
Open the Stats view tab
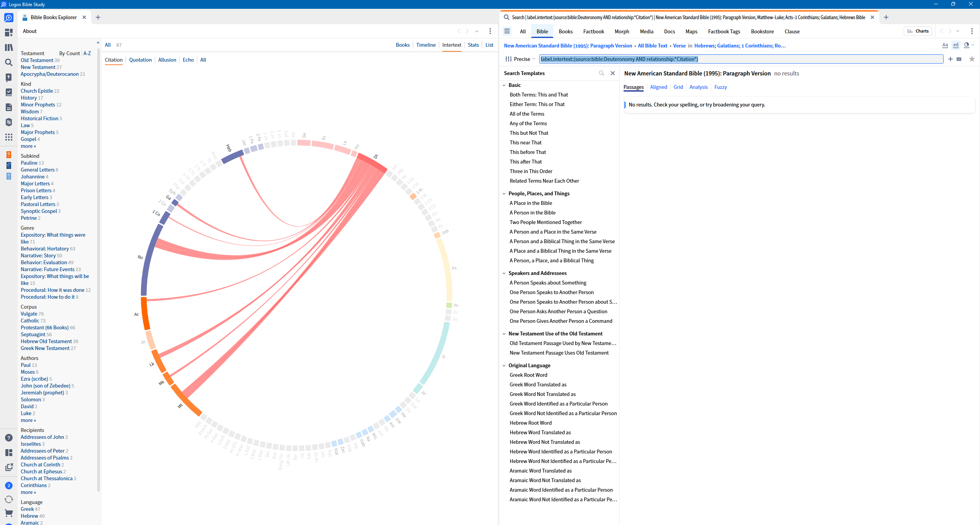(473, 45)
